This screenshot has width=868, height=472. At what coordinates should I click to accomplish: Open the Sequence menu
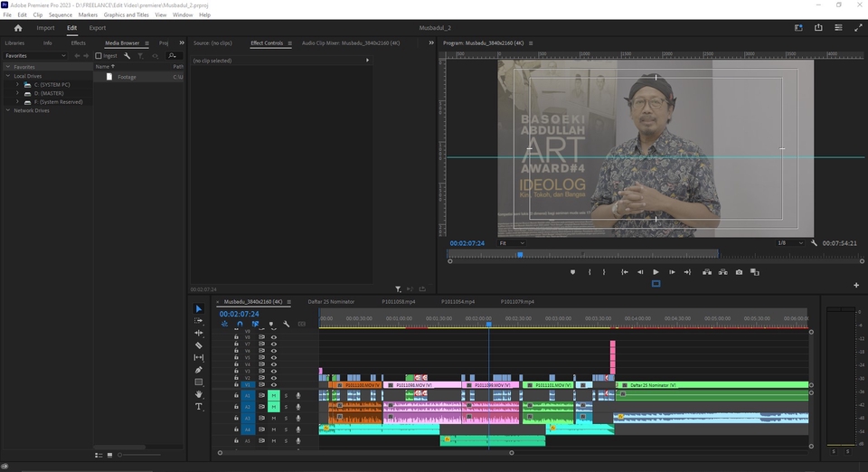point(61,15)
